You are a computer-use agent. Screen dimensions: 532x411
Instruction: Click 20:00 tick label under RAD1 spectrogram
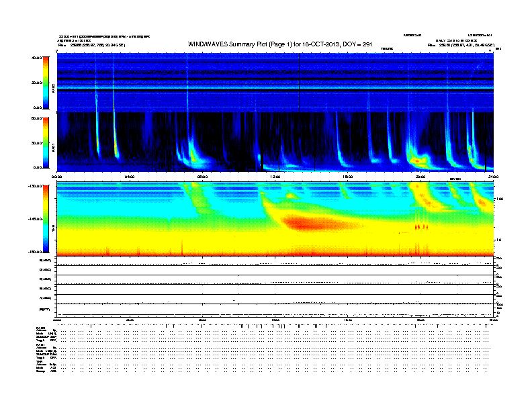[420, 177]
